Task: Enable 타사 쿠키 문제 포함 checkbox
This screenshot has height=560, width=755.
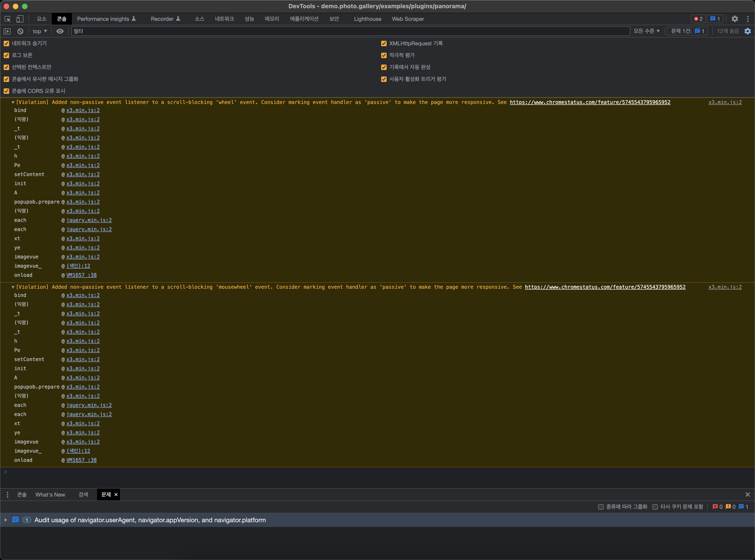Action: pyautogui.click(x=655, y=507)
